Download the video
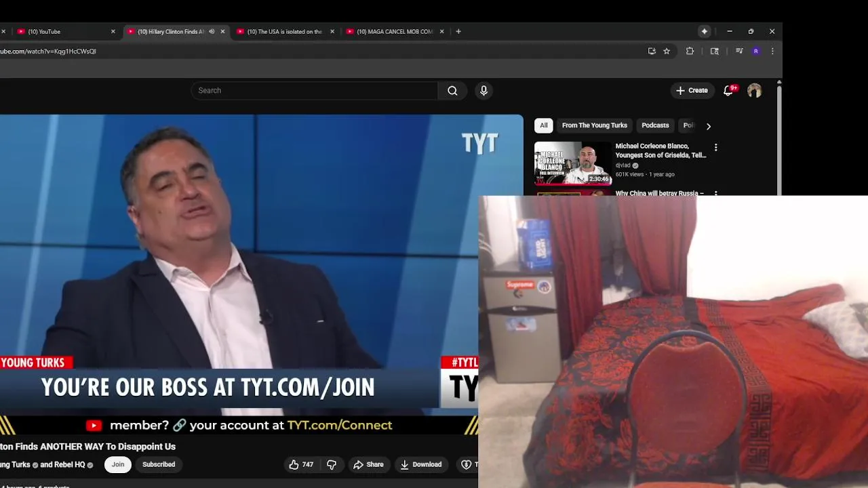Viewport: 868px width, 488px height. coord(420,464)
